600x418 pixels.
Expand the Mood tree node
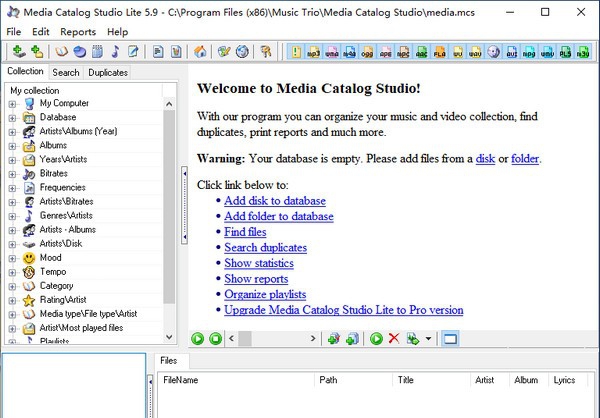(x=12, y=258)
